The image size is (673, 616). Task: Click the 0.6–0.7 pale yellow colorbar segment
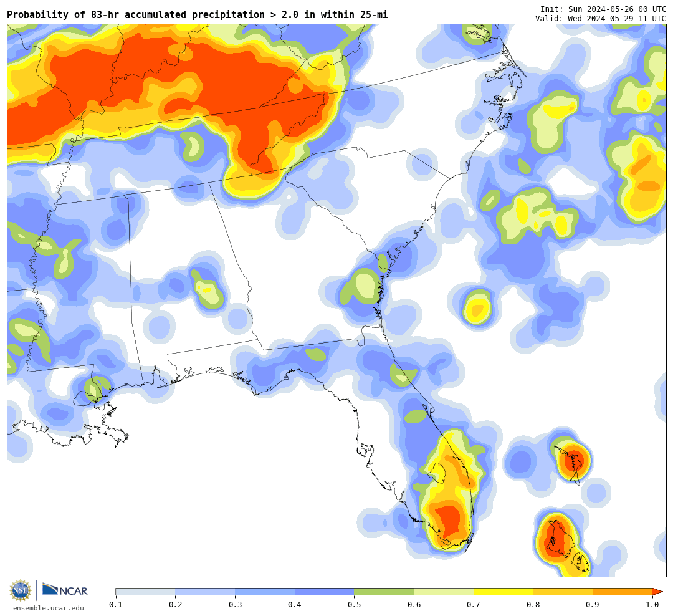444,592
